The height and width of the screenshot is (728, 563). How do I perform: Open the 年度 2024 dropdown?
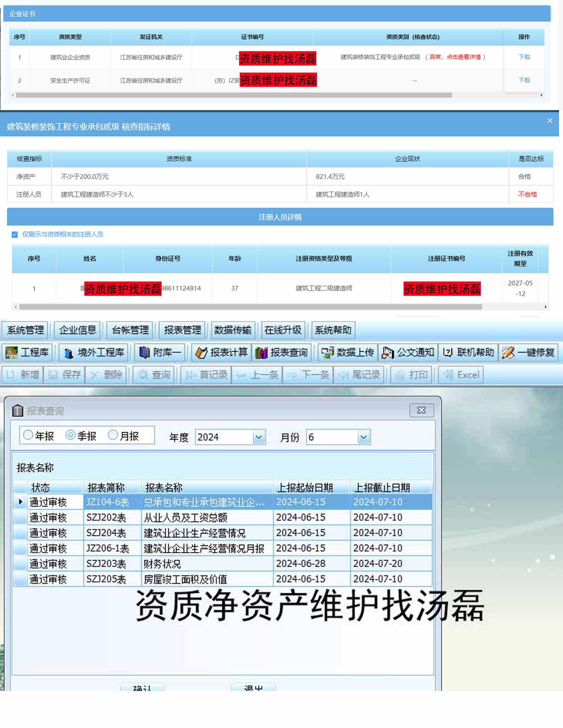[x=259, y=437]
